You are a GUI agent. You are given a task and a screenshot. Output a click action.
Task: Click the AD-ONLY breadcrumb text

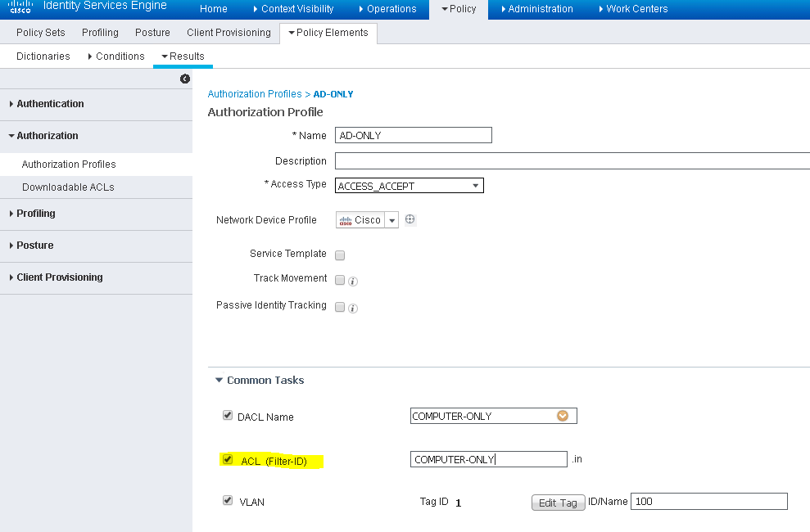(x=333, y=94)
